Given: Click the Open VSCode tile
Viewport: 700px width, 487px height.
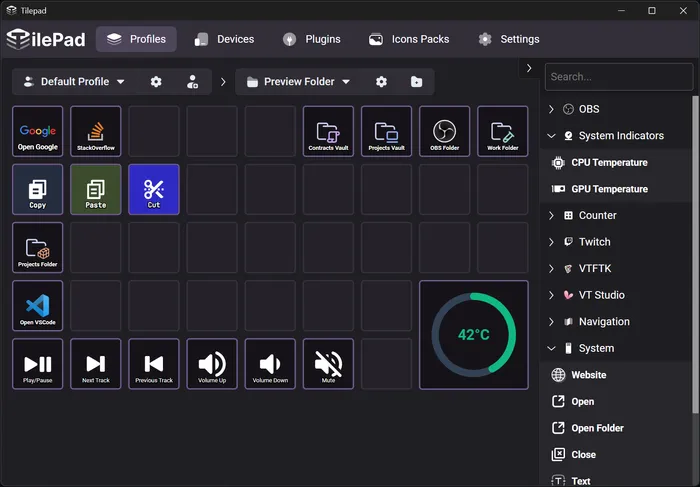Looking at the screenshot, I should click(x=37, y=306).
